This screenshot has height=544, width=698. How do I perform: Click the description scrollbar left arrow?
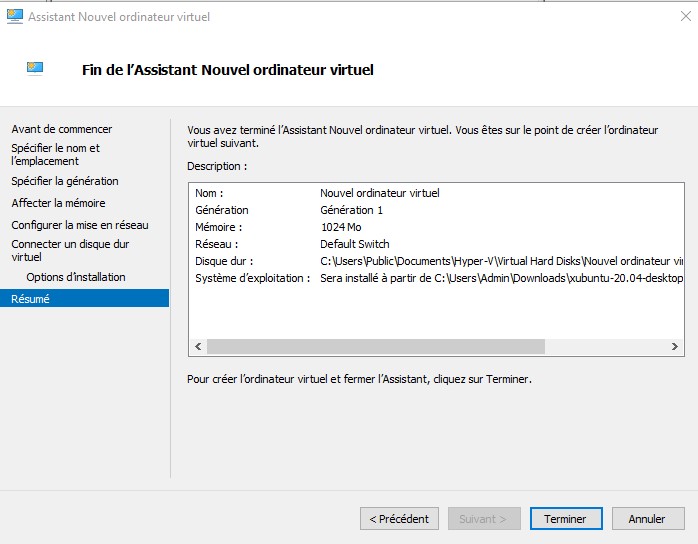[198, 346]
